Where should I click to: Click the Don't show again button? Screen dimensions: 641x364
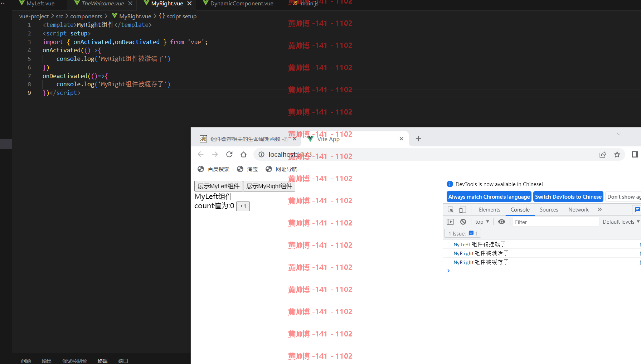[623, 197]
